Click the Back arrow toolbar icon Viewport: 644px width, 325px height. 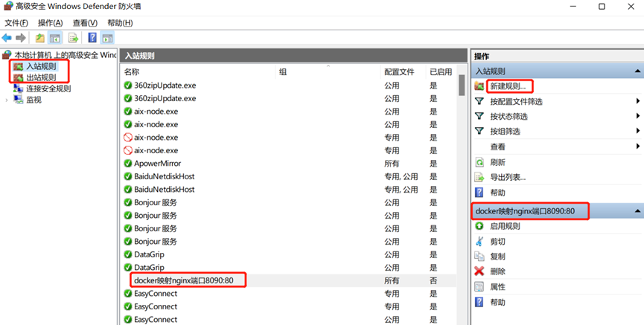(x=7, y=38)
